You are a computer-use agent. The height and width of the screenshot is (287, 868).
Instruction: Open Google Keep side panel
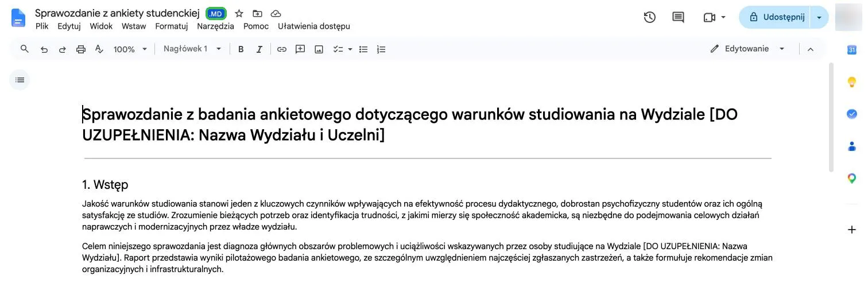pos(852,82)
